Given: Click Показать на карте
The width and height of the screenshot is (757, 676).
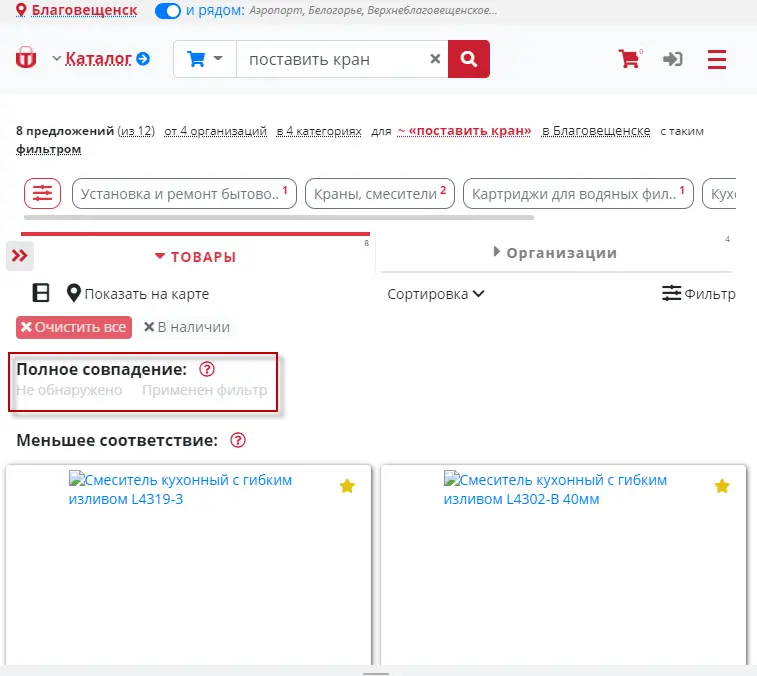Looking at the screenshot, I should 138,294.
